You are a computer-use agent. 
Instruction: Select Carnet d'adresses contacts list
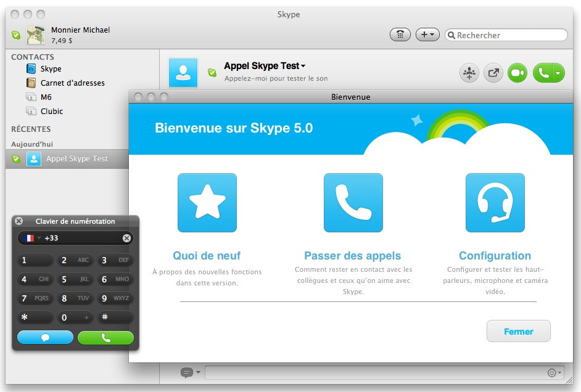coord(65,83)
